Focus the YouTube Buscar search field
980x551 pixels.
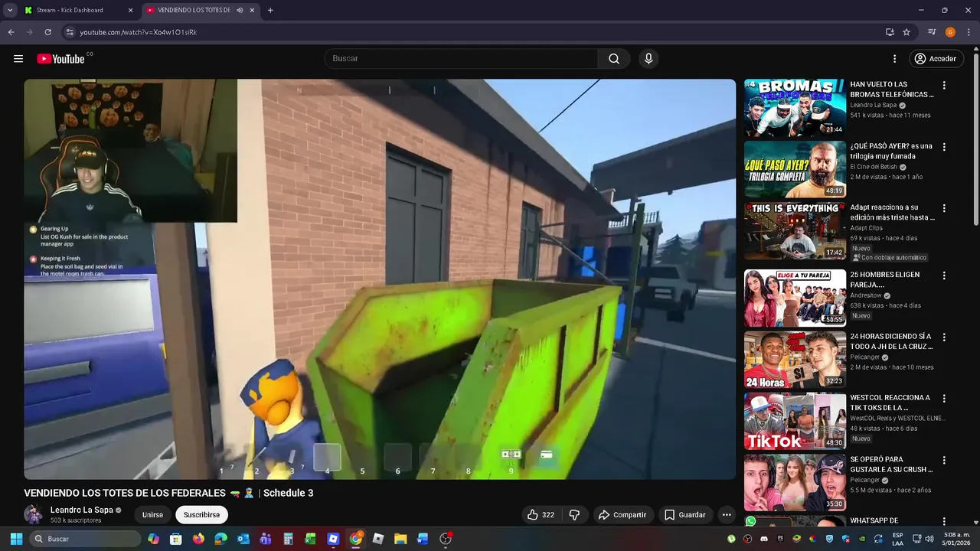[462, 59]
